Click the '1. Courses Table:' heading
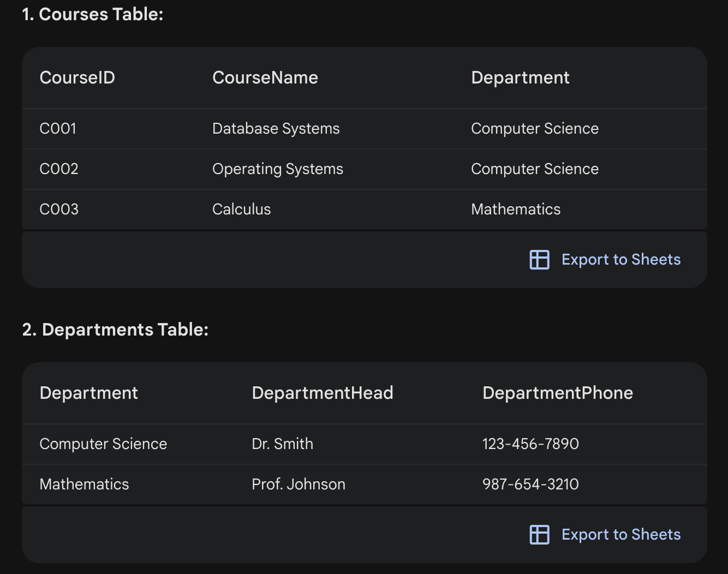The image size is (728, 574). coord(93,15)
